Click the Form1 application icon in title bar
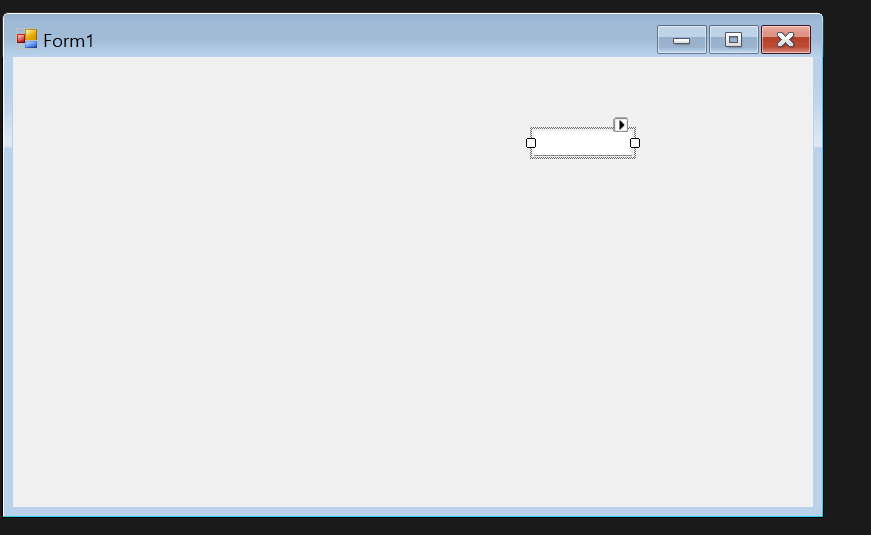 (x=27, y=39)
